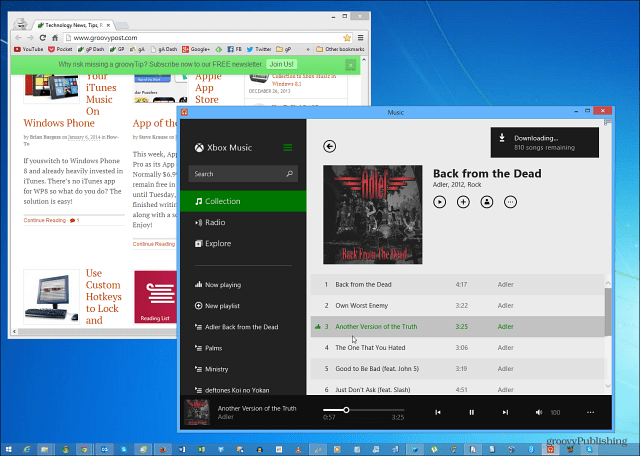The width and height of the screenshot is (640, 456).
Task: Toggle the green hamburger menu beside Xbox Music
Action: click(x=288, y=147)
